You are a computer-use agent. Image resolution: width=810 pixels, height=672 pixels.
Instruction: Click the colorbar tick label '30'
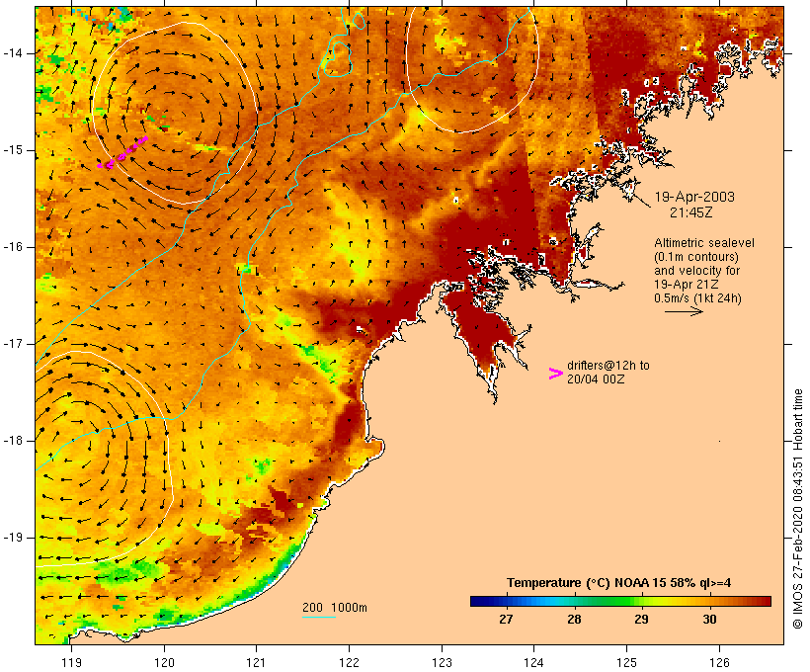click(710, 620)
